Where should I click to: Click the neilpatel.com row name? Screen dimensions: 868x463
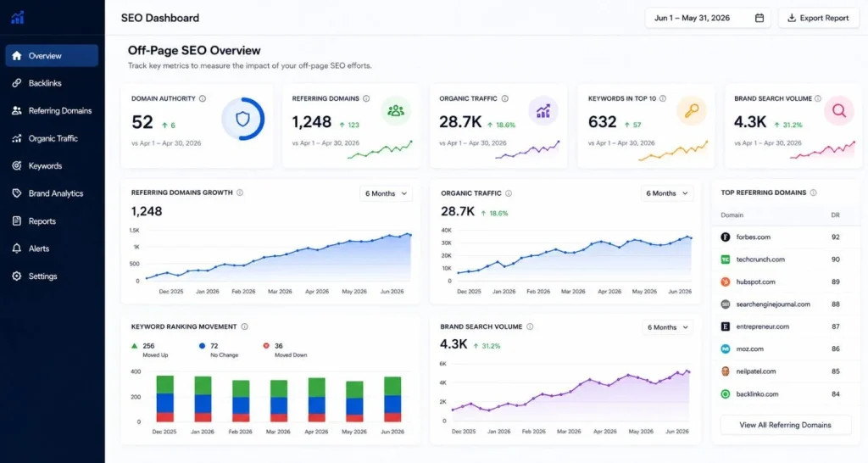tap(755, 371)
